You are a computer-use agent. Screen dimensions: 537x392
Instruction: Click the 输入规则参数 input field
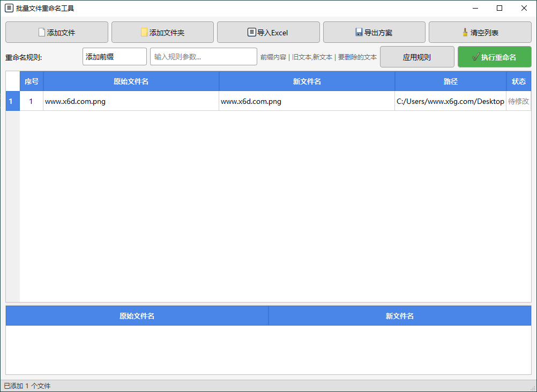203,57
